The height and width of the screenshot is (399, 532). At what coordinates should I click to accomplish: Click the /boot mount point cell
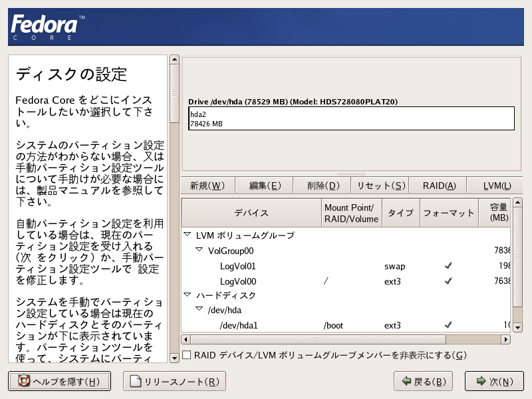333,325
